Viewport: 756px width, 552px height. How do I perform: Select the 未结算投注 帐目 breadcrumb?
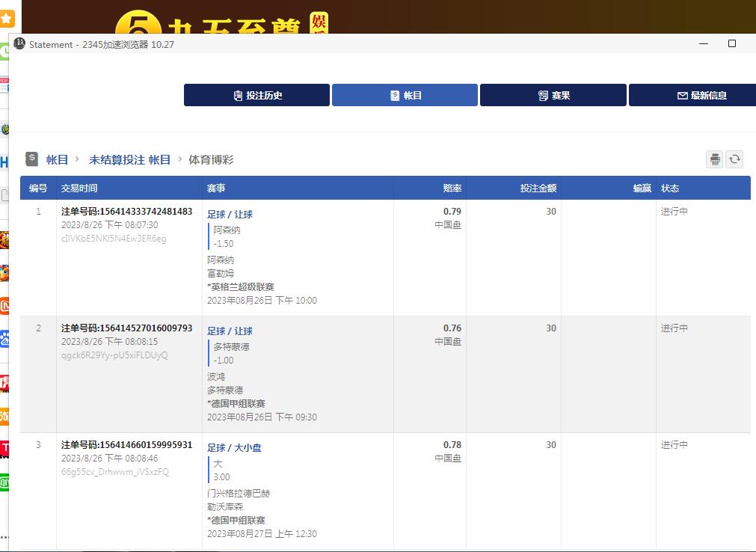(129, 159)
